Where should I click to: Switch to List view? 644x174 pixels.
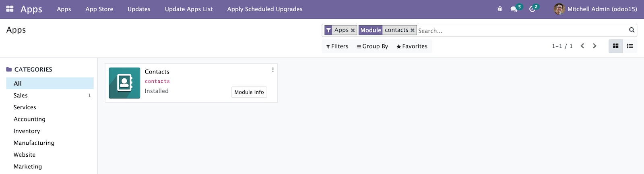[x=630, y=46]
